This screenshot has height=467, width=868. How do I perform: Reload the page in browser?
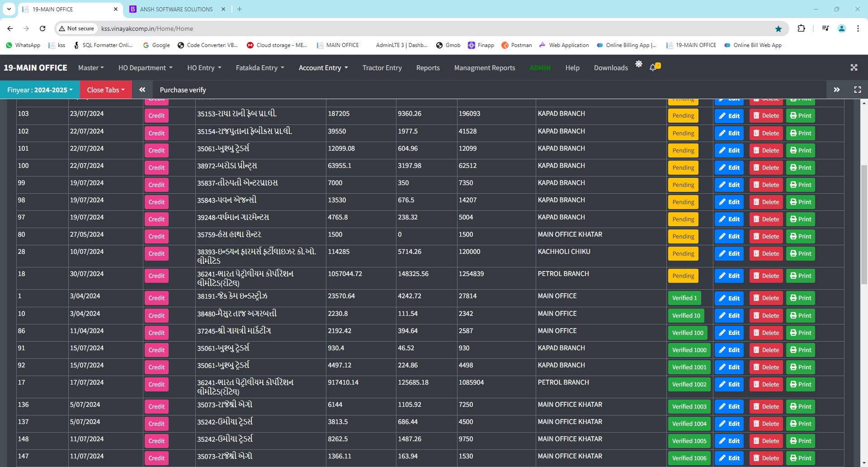point(42,29)
